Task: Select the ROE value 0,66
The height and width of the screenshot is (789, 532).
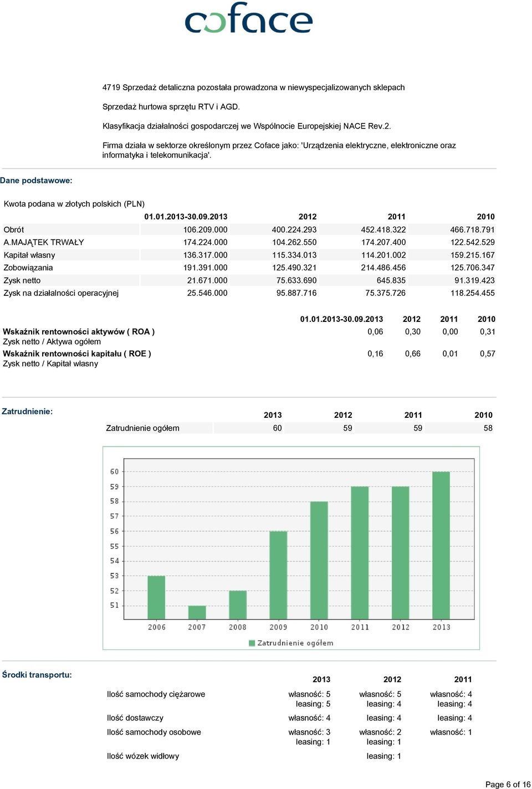Action: (413, 353)
